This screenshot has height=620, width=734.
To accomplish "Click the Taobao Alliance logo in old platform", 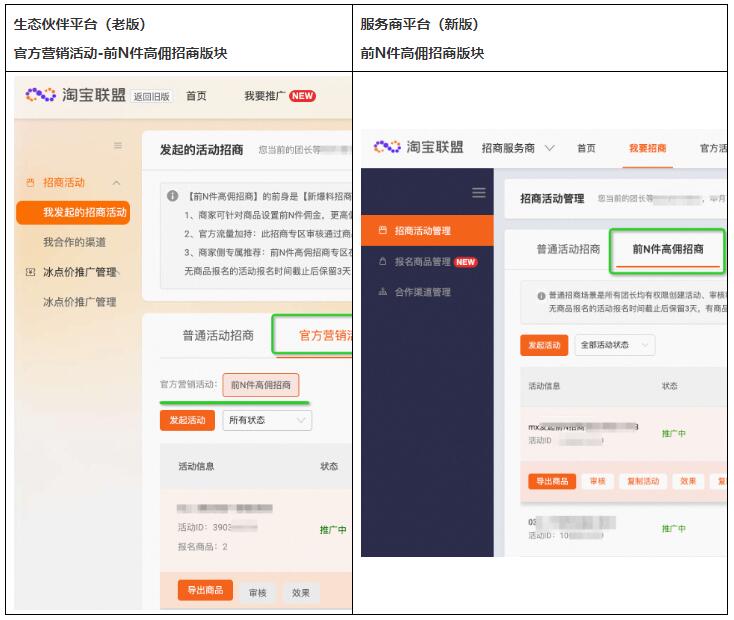I will point(76,95).
